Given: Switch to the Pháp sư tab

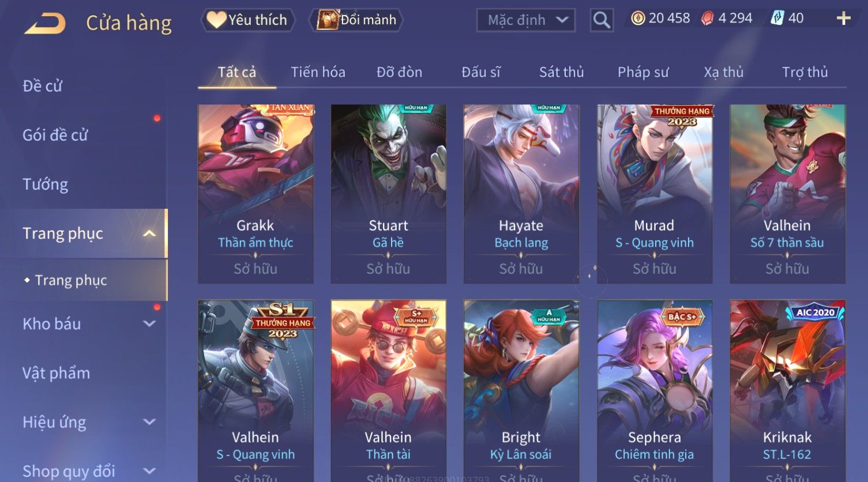Looking at the screenshot, I should pyautogui.click(x=643, y=72).
